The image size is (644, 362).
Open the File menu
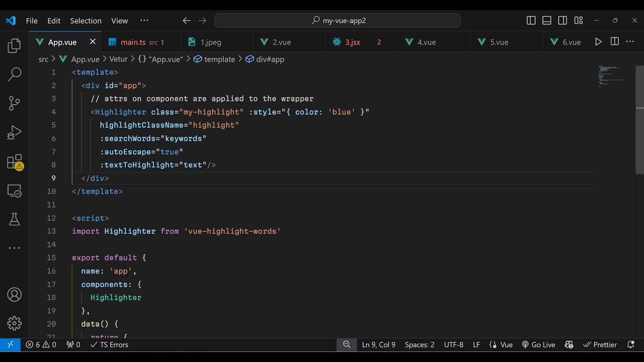pos(32,21)
